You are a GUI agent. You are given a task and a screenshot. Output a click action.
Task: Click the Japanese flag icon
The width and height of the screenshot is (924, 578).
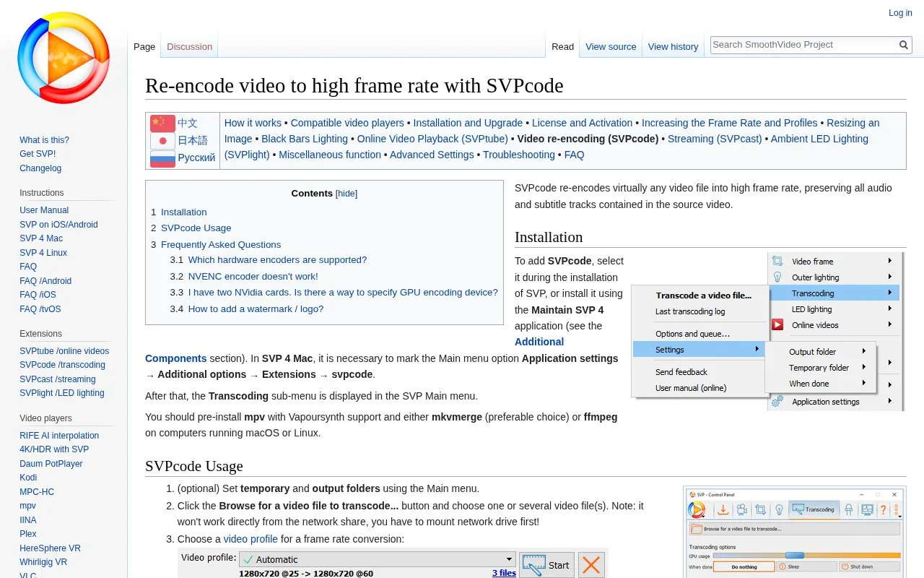tap(162, 140)
